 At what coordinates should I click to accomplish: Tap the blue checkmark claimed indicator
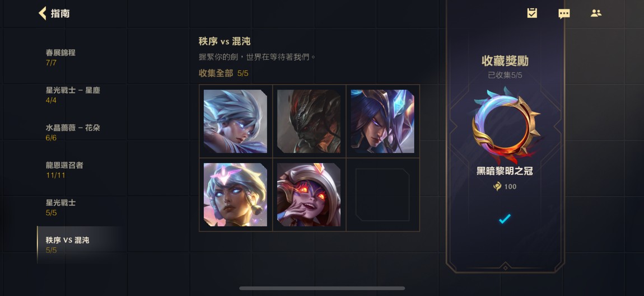click(505, 218)
